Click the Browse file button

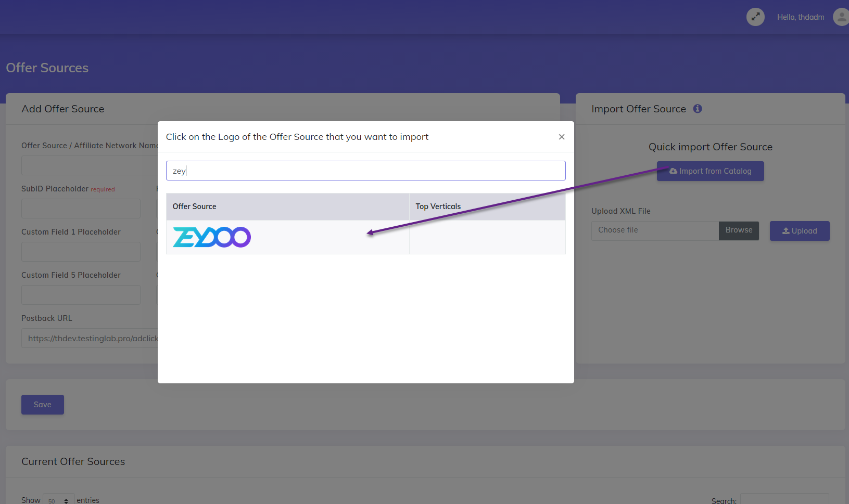(x=739, y=230)
